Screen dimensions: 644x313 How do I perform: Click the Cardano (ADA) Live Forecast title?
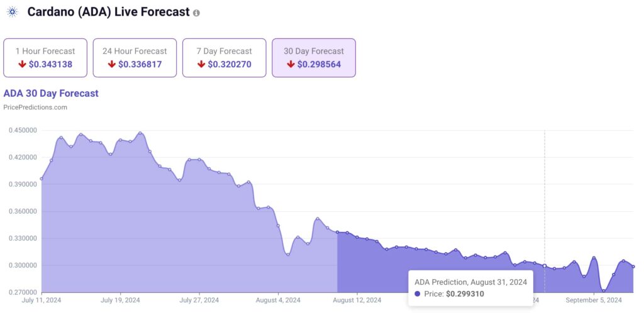tap(108, 12)
